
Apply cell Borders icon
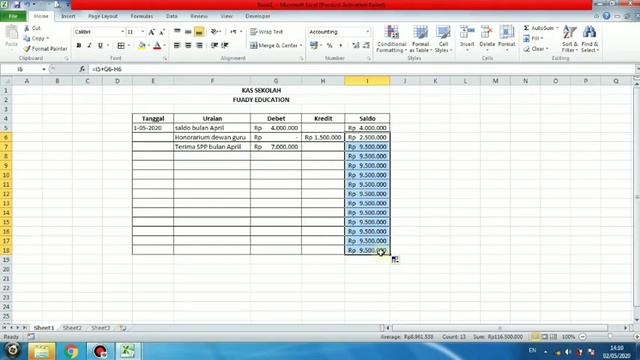[x=121, y=45]
